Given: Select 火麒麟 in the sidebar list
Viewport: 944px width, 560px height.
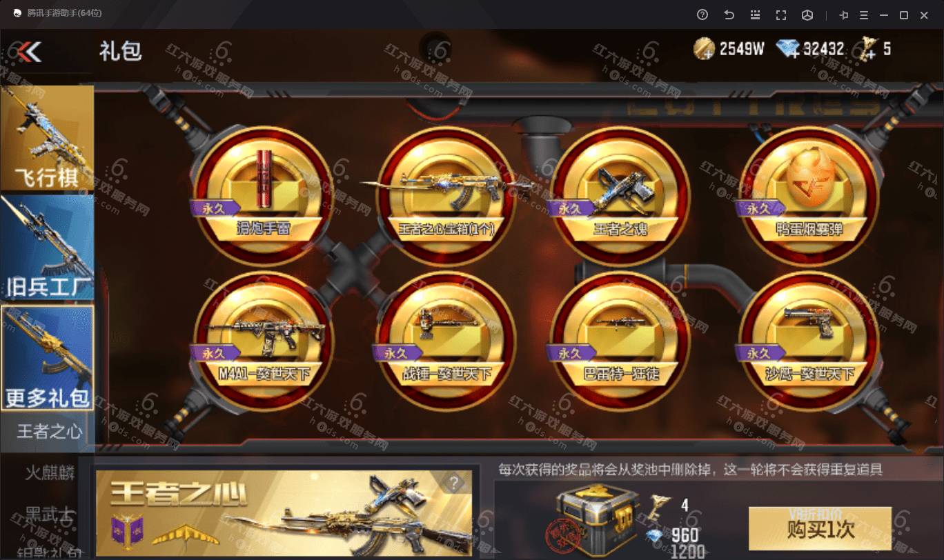Looking at the screenshot, I should click(50, 473).
